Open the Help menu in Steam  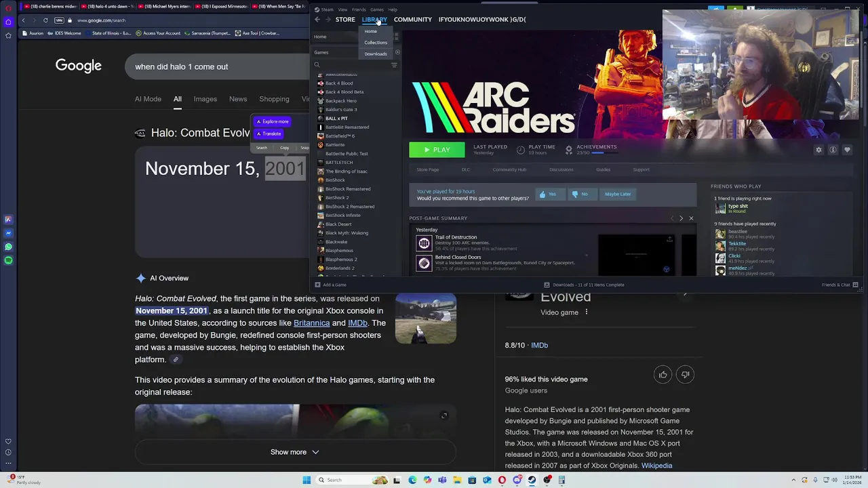[393, 9]
